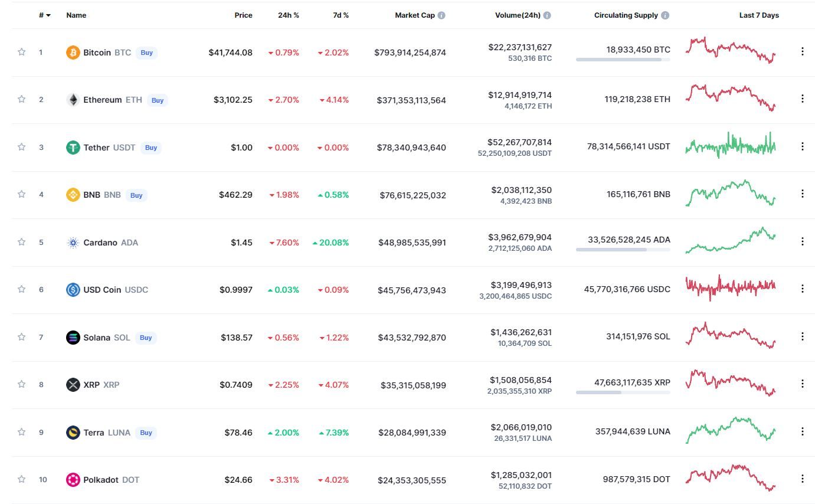Click the Buy button next to Ethereum
The image size is (815, 504).
[158, 100]
